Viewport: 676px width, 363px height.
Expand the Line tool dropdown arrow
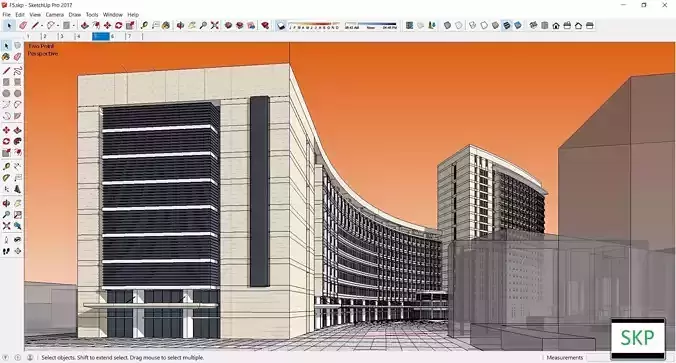(42, 26)
